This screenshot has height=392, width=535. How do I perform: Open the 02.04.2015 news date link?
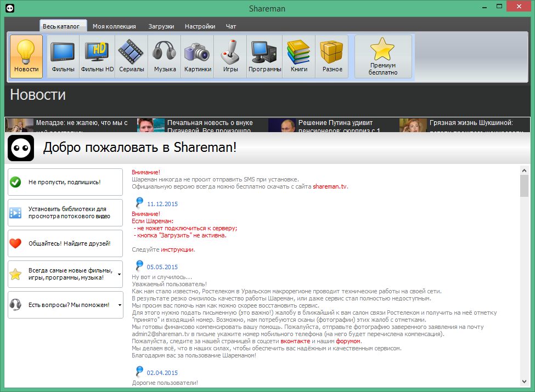pos(162,373)
